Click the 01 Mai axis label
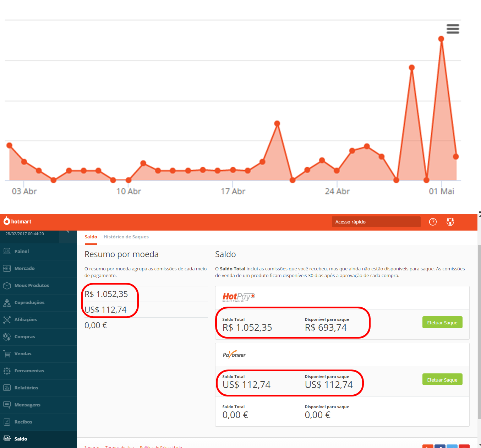 coord(442,191)
